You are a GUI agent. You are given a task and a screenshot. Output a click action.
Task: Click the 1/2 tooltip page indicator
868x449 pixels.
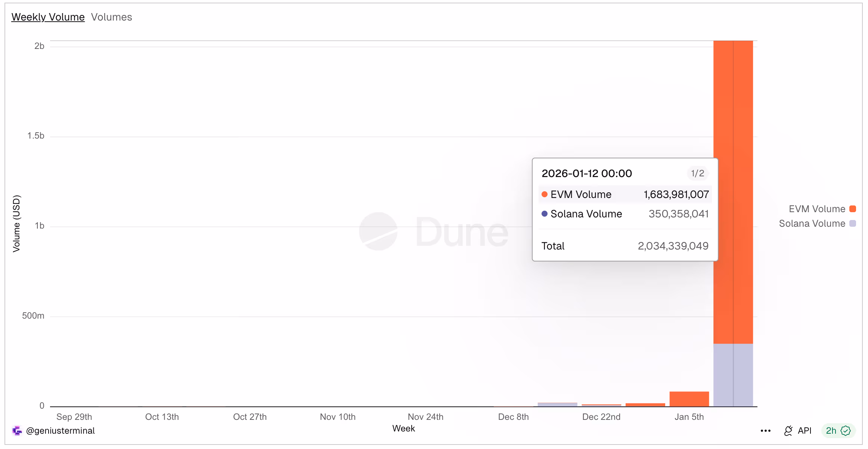pos(697,173)
